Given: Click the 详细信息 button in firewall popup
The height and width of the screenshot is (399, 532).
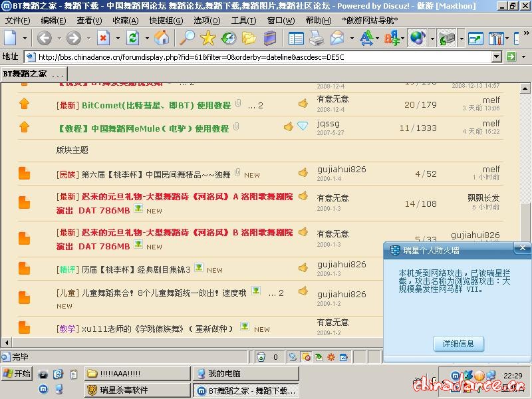Looking at the screenshot, I should point(458,344).
